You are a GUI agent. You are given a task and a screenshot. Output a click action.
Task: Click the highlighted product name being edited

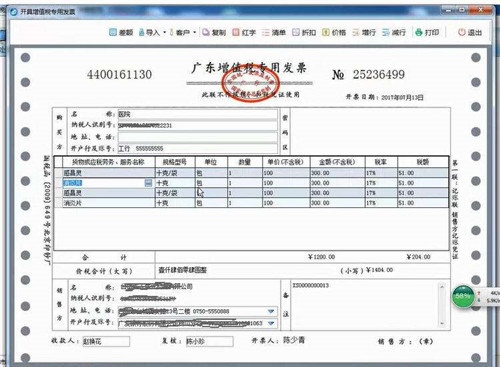click(73, 183)
